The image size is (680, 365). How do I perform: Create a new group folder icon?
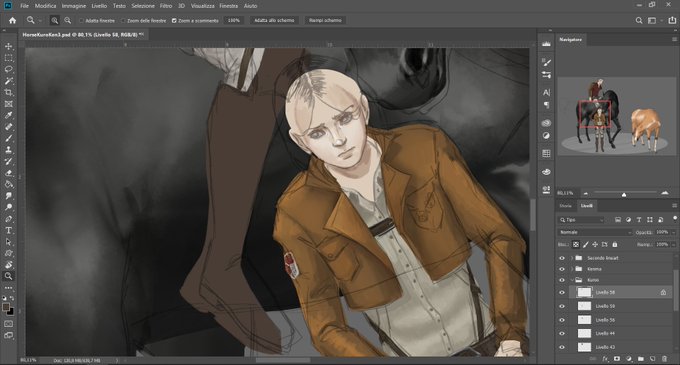point(641,359)
